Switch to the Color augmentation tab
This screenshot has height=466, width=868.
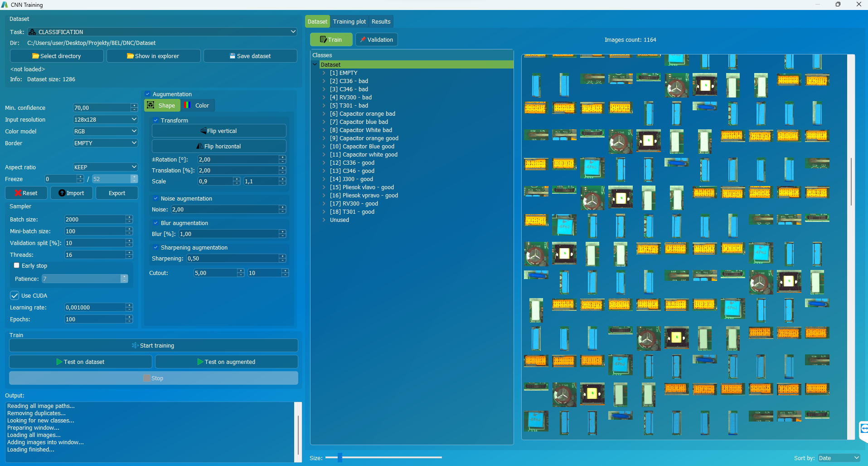pos(198,105)
